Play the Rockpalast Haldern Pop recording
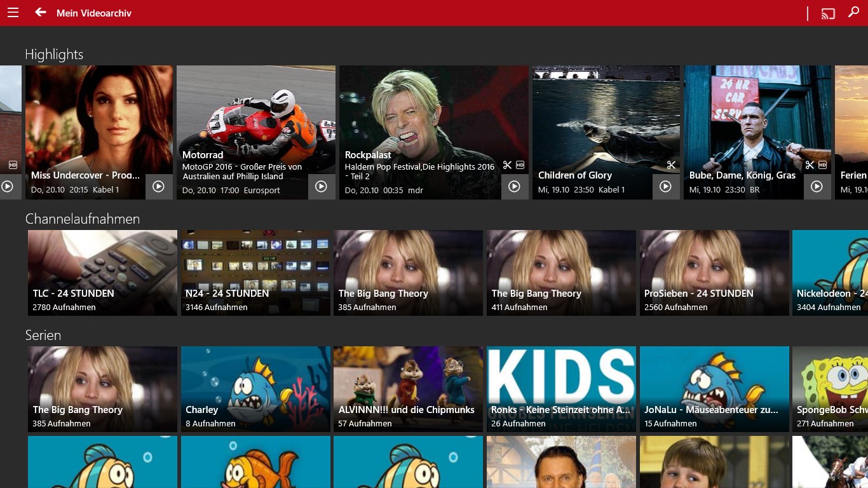The width and height of the screenshot is (868, 488). pyautogui.click(x=515, y=187)
